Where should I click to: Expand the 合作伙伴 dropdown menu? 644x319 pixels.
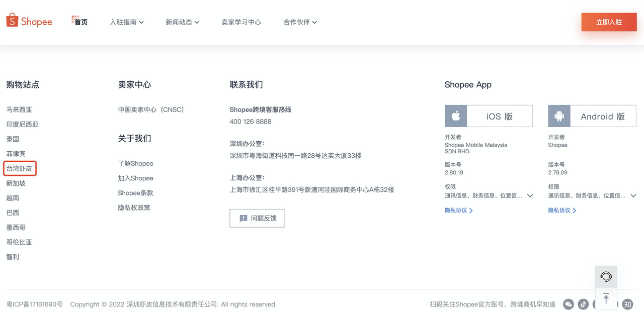[300, 22]
